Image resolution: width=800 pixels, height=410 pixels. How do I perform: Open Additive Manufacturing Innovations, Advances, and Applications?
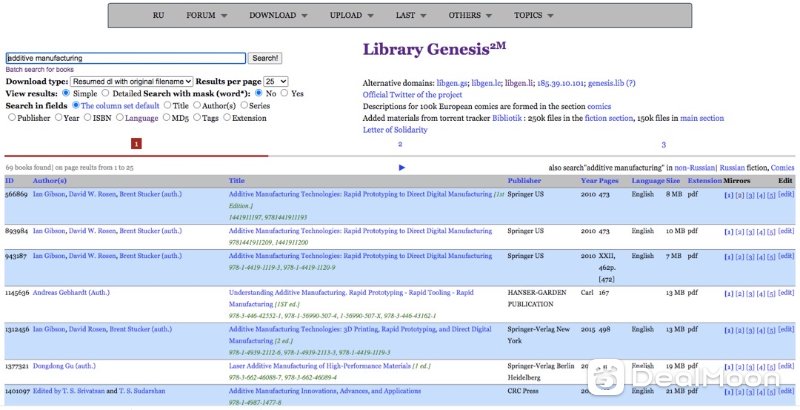(x=325, y=391)
